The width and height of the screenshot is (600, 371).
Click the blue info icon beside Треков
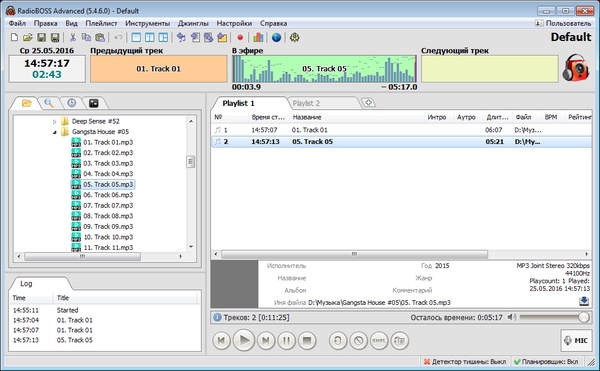tap(217, 317)
